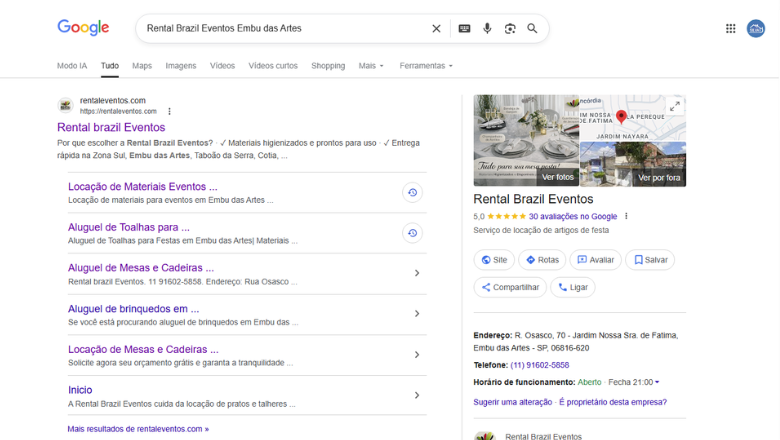780x440 pixels.
Task: Expand the map thumbnail to full view
Action: point(675,106)
